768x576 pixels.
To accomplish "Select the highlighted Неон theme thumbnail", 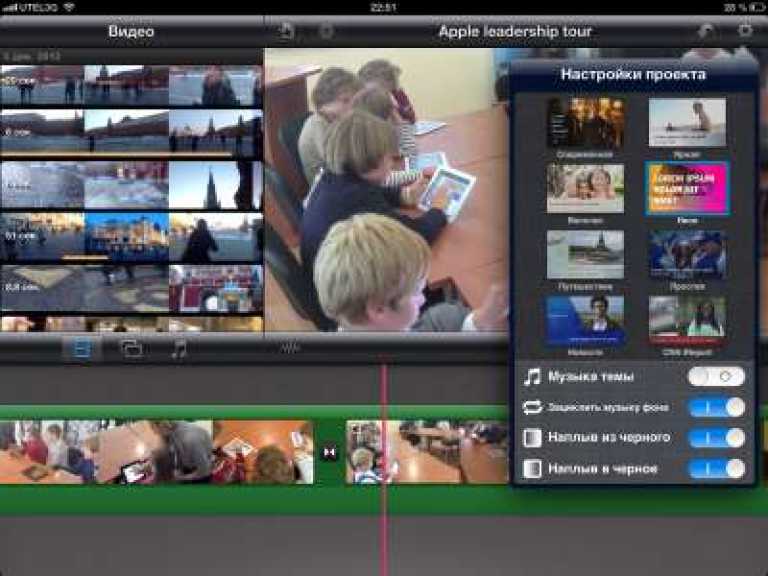I will pos(687,189).
